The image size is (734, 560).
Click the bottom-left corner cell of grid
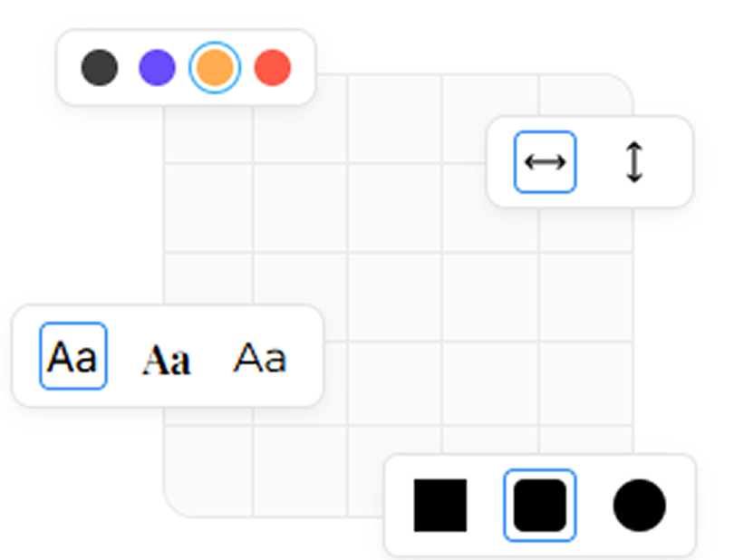[208, 469]
